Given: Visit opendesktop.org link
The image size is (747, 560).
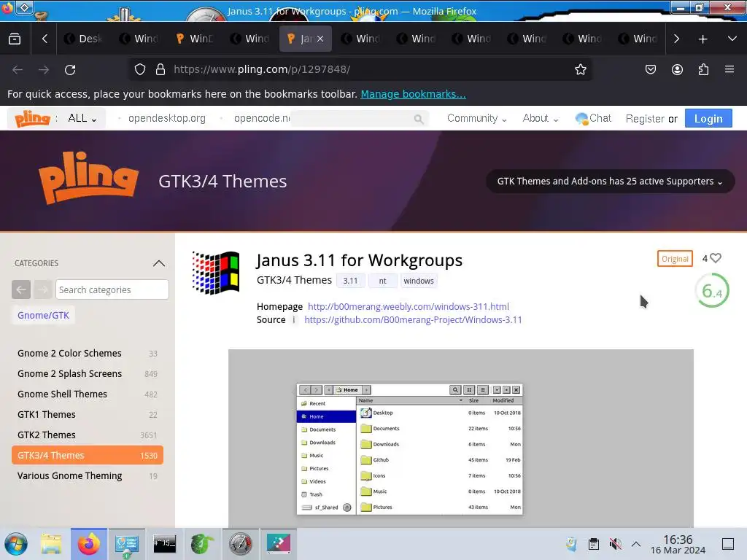Looking at the screenshot, I should [167, 118].
